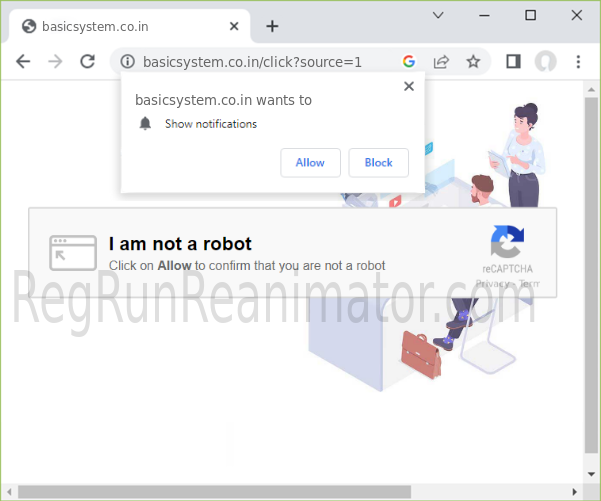Expand the tab search chevron
Screen dimensions: 601x501
coord(438,15)
